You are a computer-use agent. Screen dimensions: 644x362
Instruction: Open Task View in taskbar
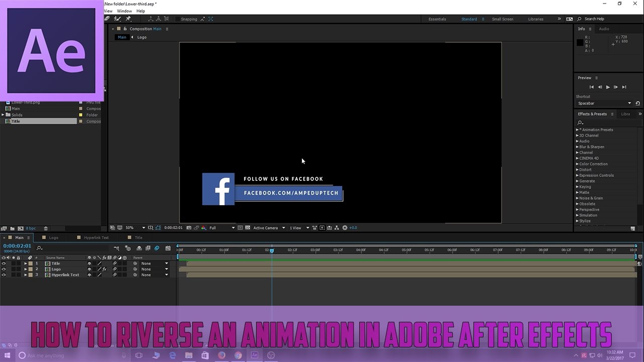[x=139, y=355]
